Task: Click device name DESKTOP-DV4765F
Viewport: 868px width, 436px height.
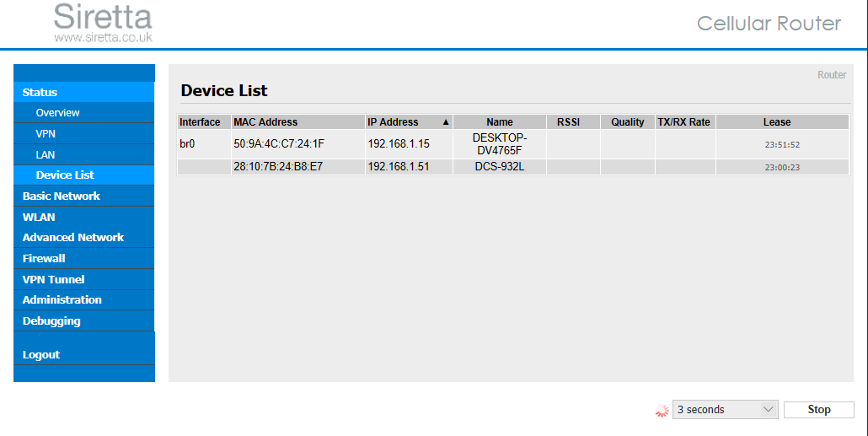Action: [x=500, y=144]
